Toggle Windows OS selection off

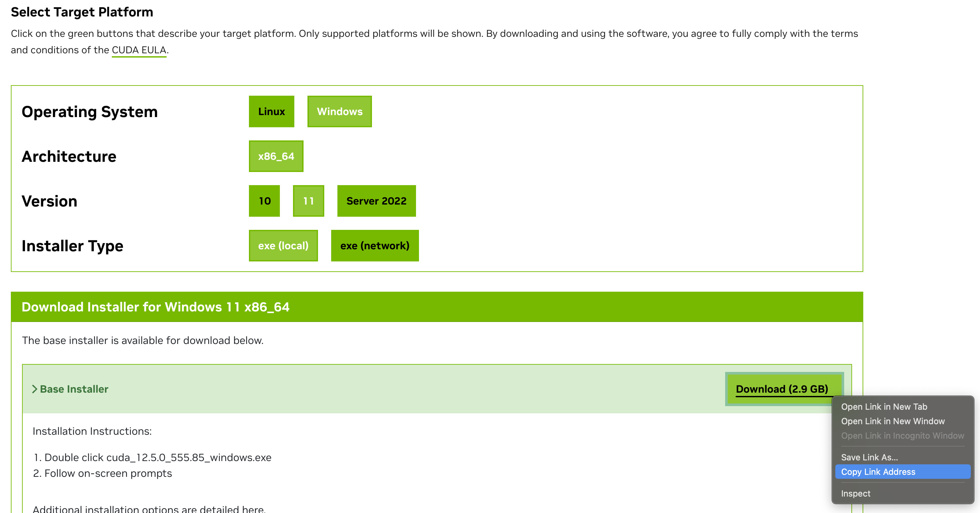[340, 111]
